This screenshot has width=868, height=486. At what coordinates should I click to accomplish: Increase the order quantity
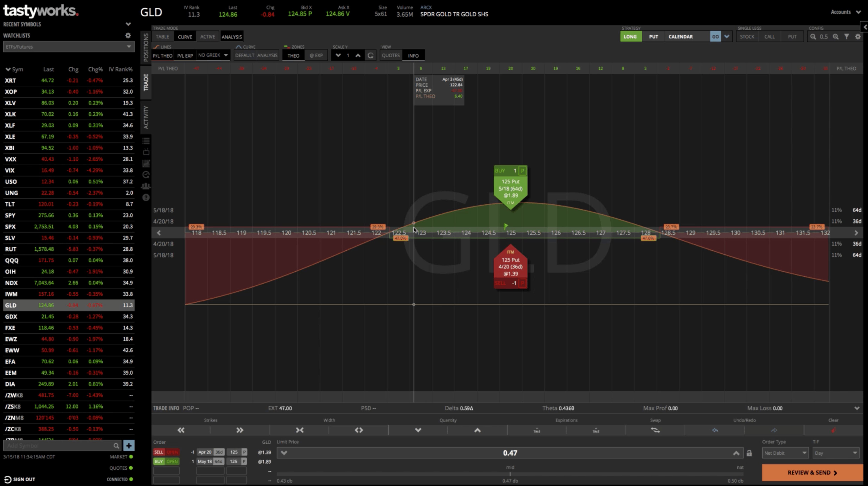pyautogui.click(x=477, y=430)
